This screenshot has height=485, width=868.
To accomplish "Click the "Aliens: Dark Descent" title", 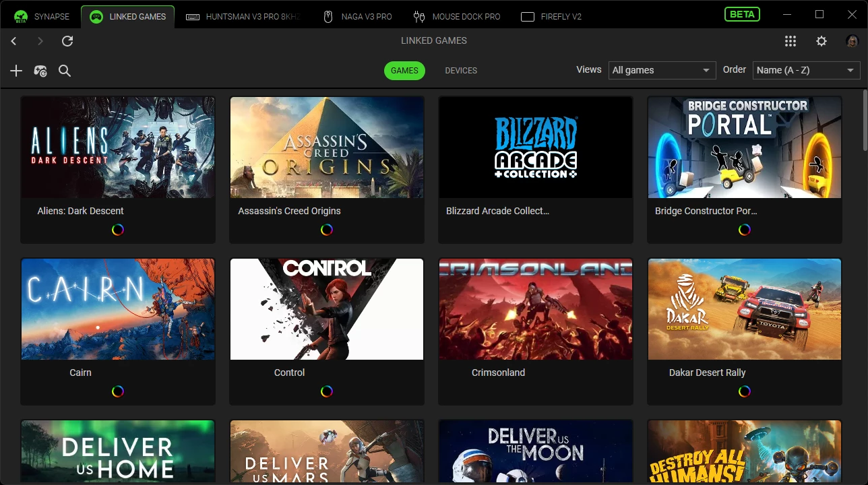I will pos(81,211).
